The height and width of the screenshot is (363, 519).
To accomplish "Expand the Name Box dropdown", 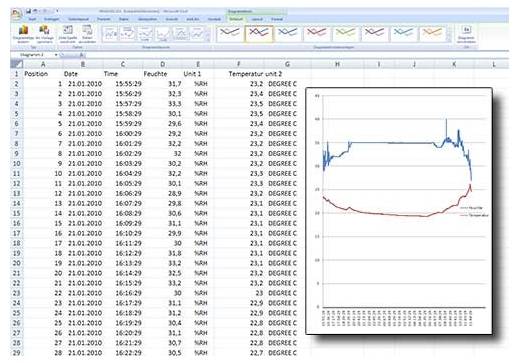I will [x=56, y=55].
